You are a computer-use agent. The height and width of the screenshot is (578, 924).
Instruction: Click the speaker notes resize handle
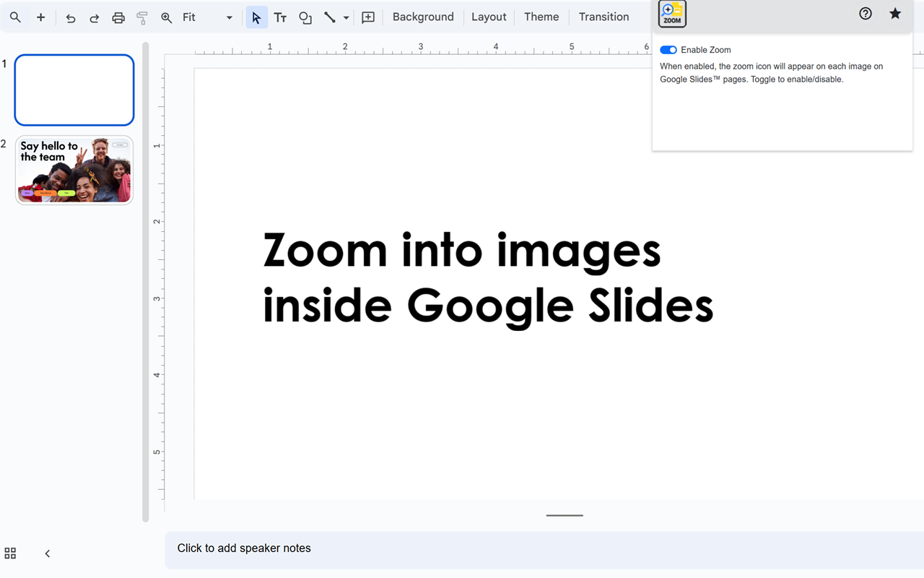pos(565,515)
